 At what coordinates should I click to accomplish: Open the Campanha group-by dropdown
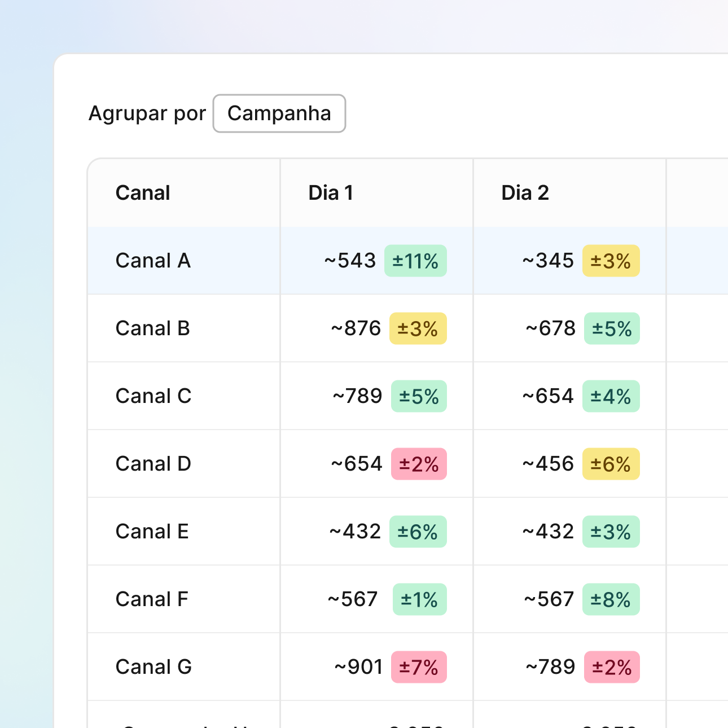point(279,113)
